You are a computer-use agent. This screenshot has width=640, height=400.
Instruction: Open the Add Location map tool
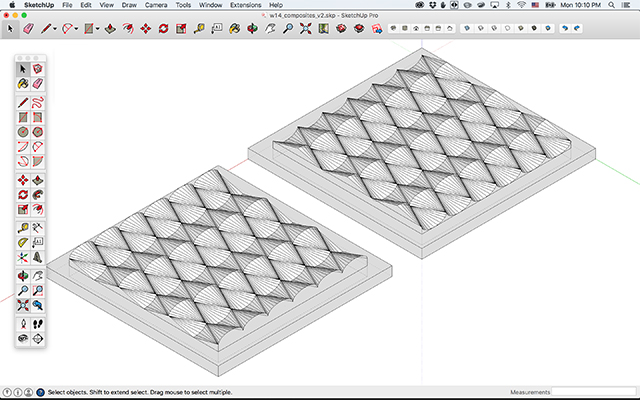(324, 29)
